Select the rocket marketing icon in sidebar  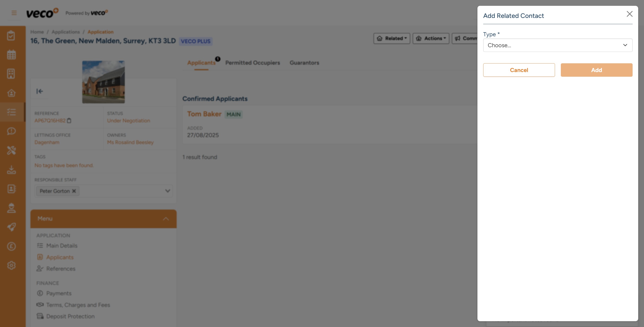tap(11, 227)
